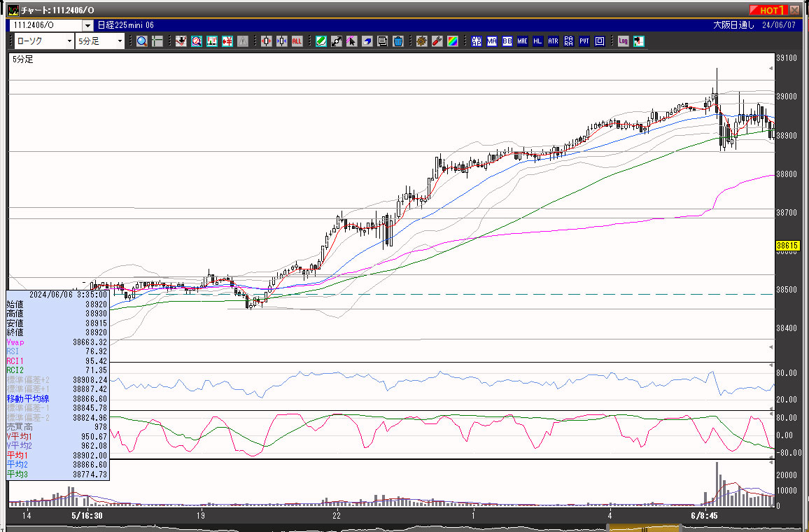This screenshot has width=809, height=532.
Task: Click the 平均3 38774.73 row
Action: pyautogui.click(x=57, y=474)
